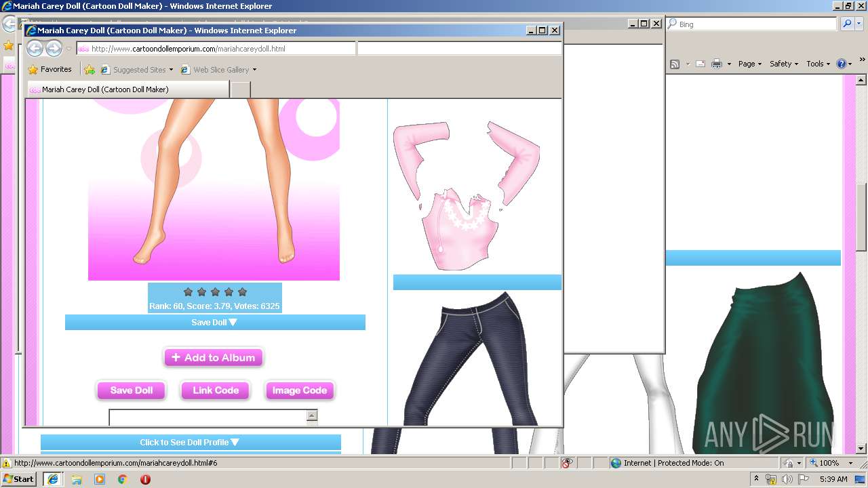Click the Link Code button

216,390
